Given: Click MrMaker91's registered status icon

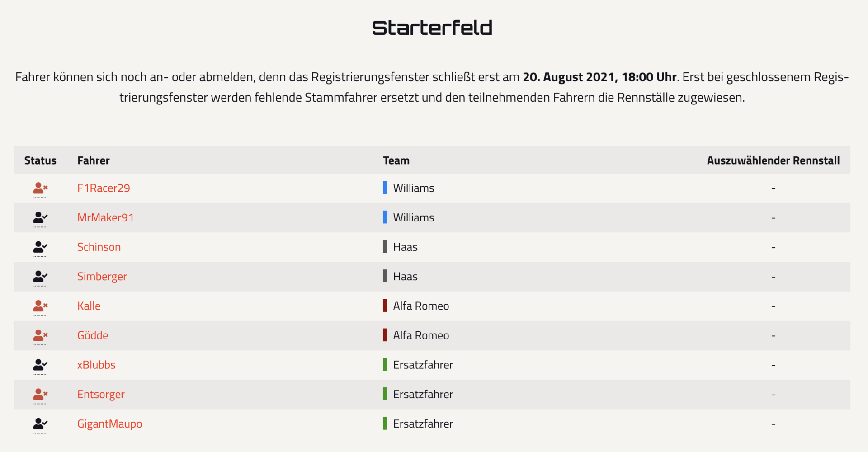Looking at the screenshot, I should point(40,217).
